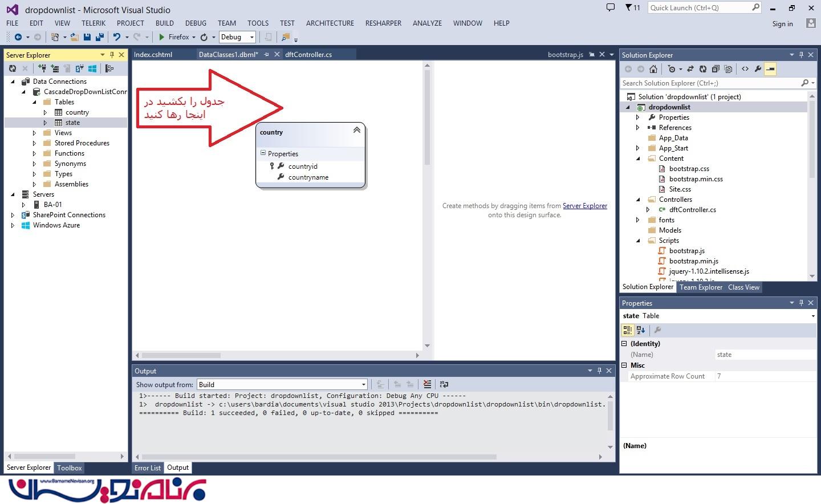Clear all output in the Output window

pyautogui.click(x=427, y=384)
